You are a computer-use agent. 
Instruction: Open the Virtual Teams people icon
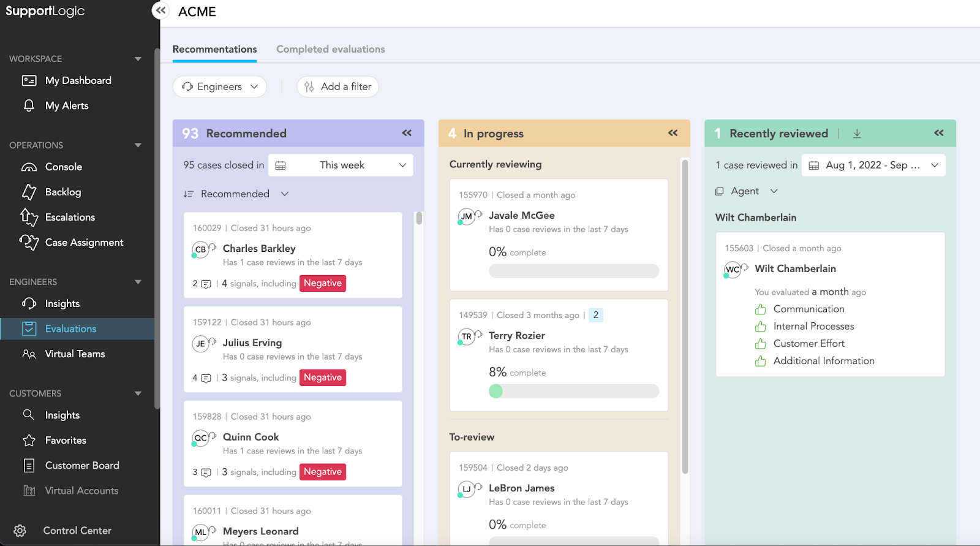tap(29, 354)
